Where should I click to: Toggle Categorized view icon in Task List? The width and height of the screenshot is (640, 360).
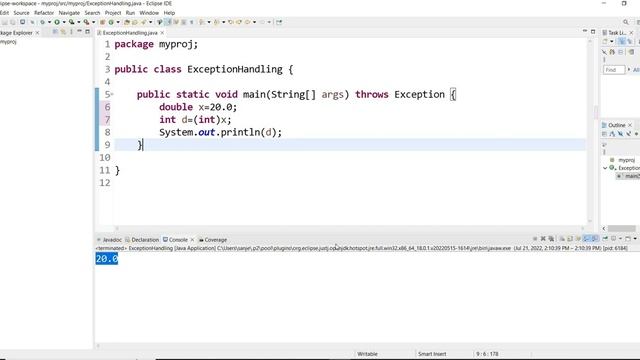[x=622, y=41]
